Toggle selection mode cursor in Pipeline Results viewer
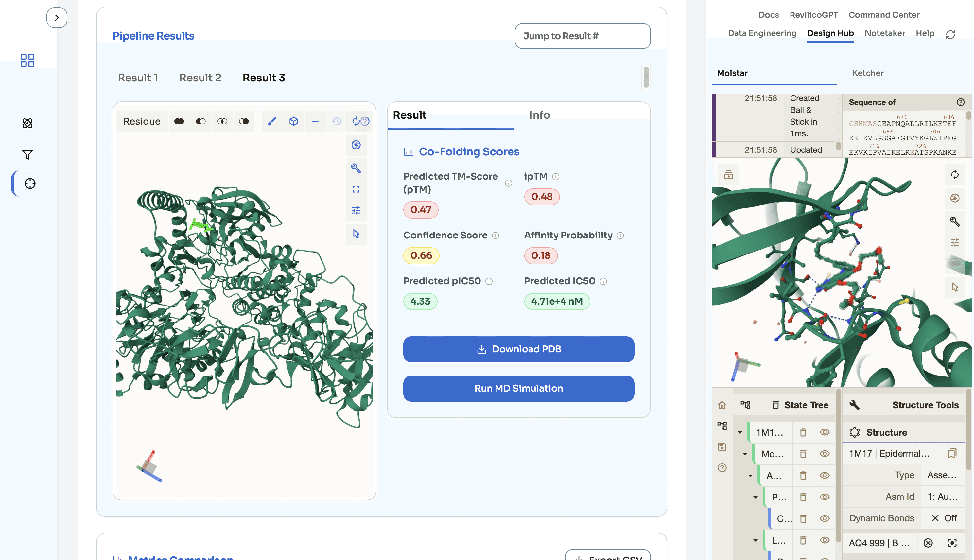Screen dimensions: 974x560 coord(356,234)
